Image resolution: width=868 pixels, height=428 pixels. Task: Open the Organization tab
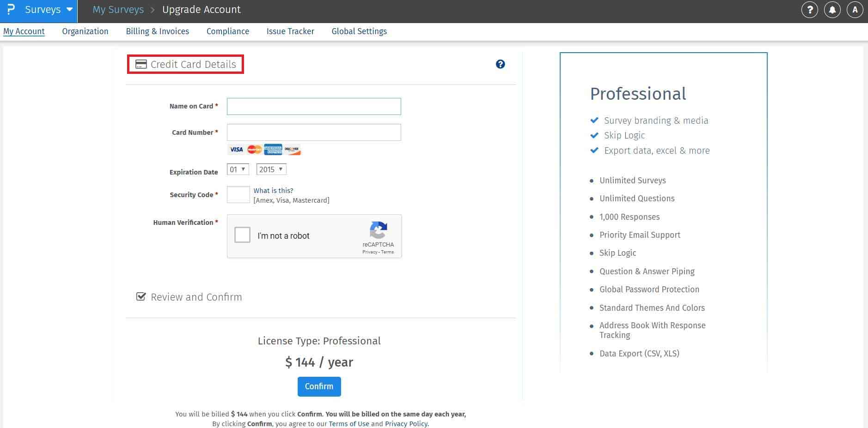(x=85, y=31)
